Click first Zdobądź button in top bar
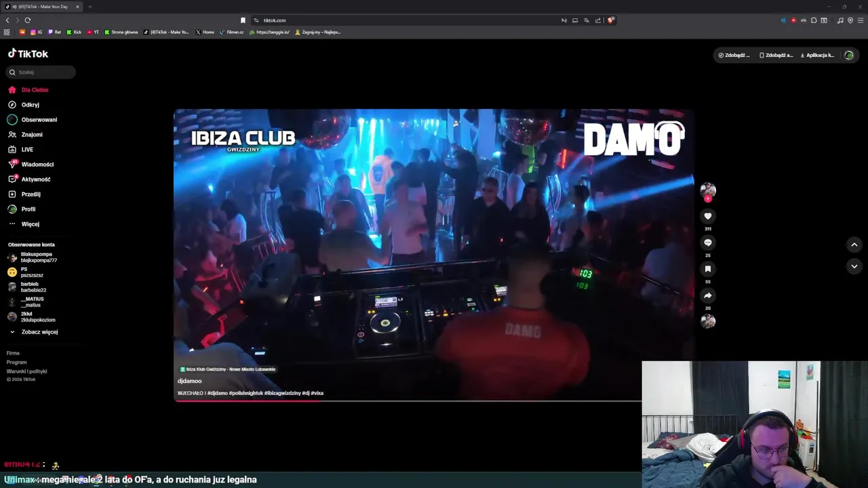The height and width of the screenshot is (488, 868). coord(734,56)
